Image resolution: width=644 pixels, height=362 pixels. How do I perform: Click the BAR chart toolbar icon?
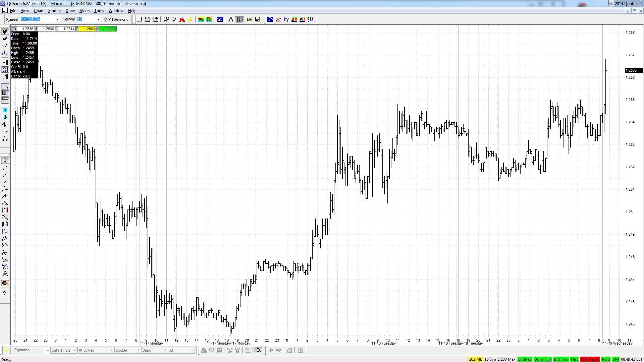coord(155,19)
